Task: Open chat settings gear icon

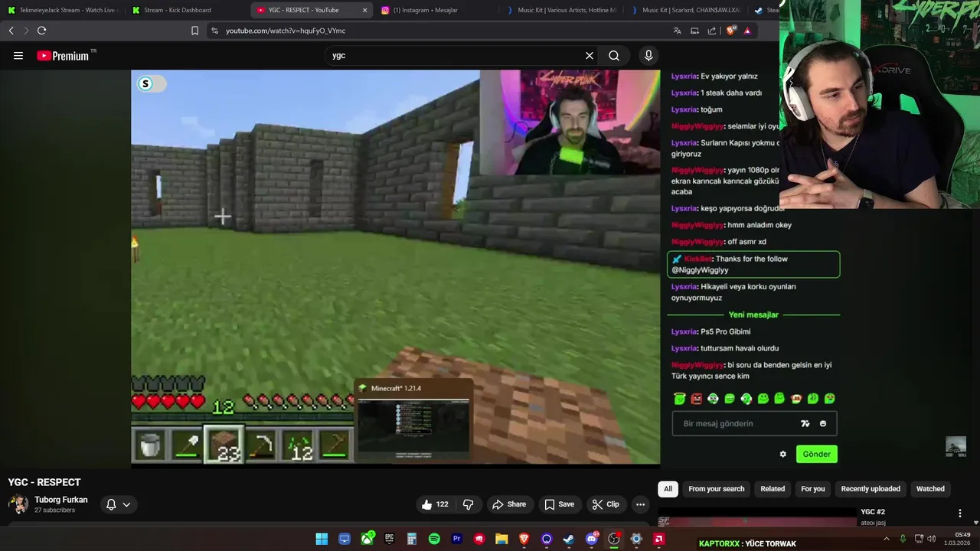Action: (x=782, y=455)
